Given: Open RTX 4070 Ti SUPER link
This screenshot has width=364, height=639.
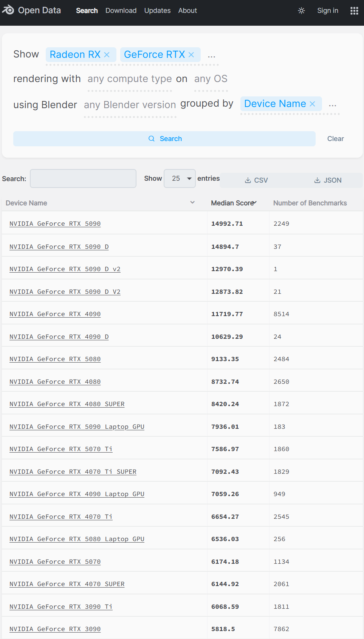Looking at the screenshot, I should pos(73,472).
